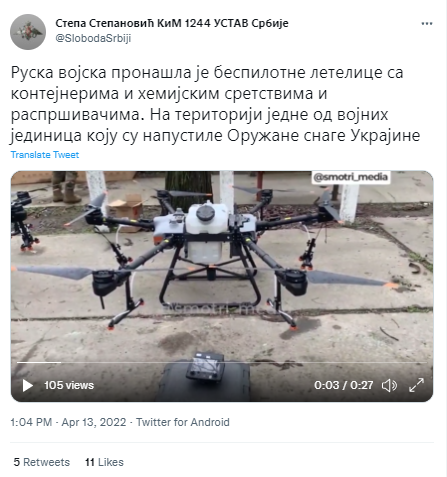Open the @SlobodaSrbiji handle

click(x=93, y=38)
